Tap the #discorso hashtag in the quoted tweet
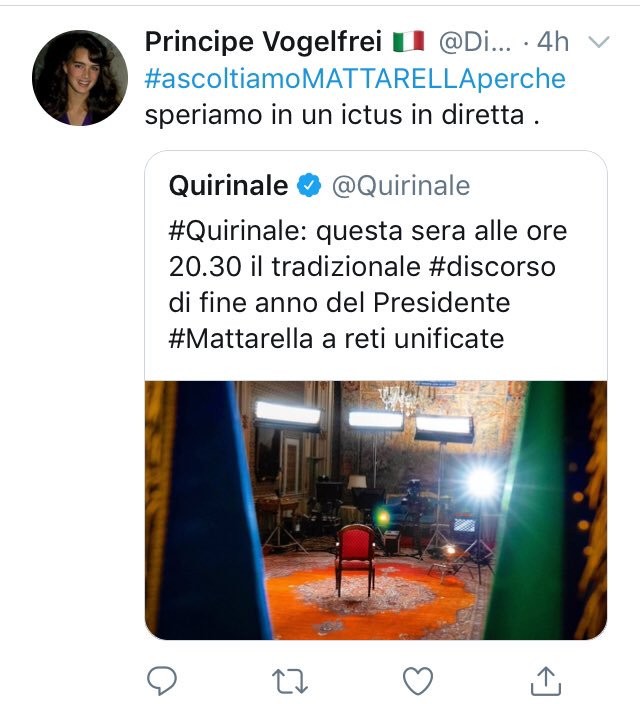Image resolution: width=640 pixels, height=704 pixels. 492,267
